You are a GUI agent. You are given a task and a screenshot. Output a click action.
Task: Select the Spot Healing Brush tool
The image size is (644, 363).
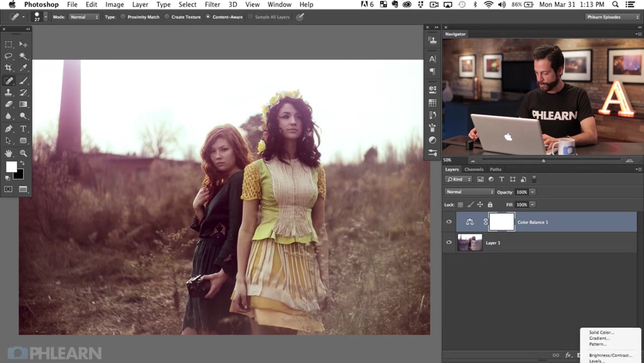(x=9, y=81)
